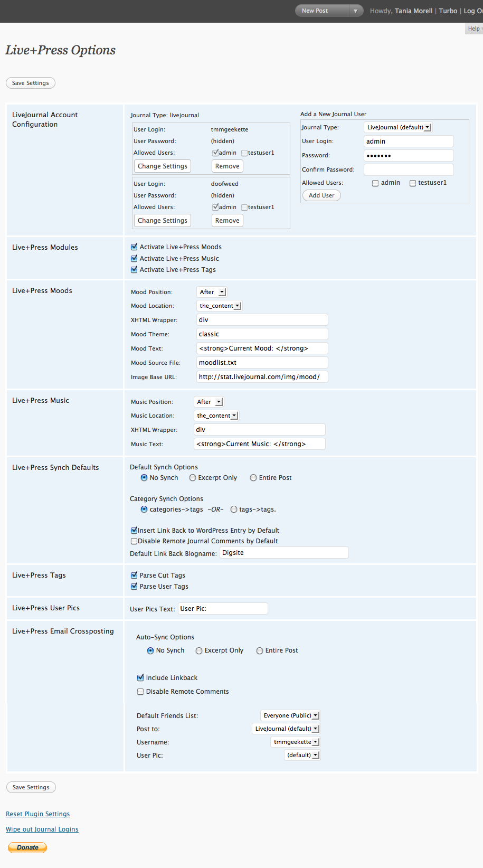Toggle Parse User Tags checkbox
The image size is (483, 868).
(x=134, y=586)
